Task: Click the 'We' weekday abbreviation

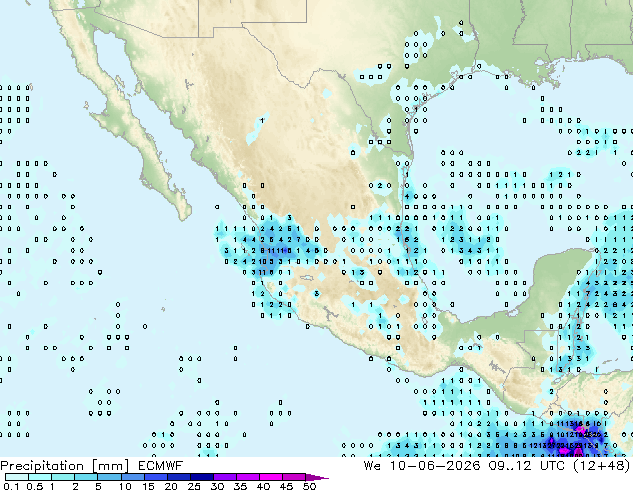Action: [x=372, y=466]
